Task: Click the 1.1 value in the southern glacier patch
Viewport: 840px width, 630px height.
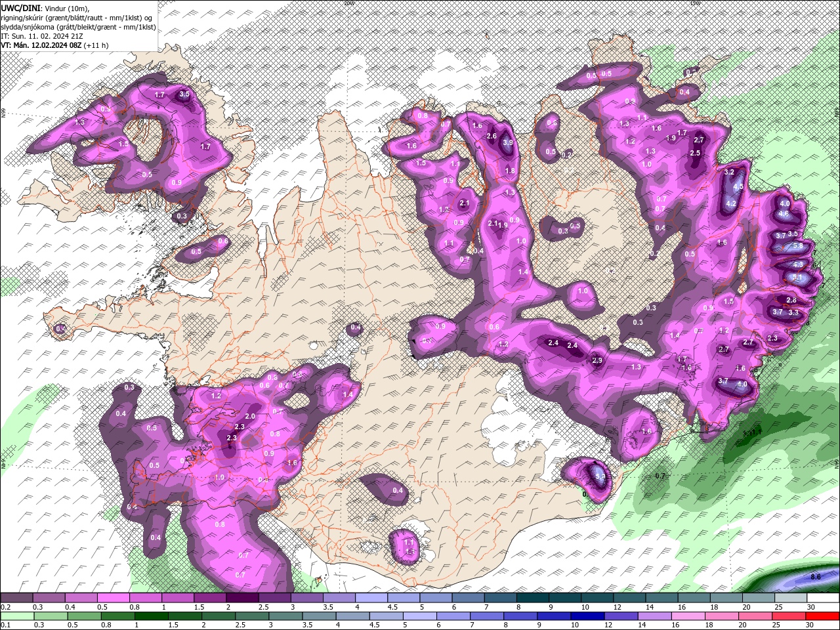Action: tap(409, 543)
